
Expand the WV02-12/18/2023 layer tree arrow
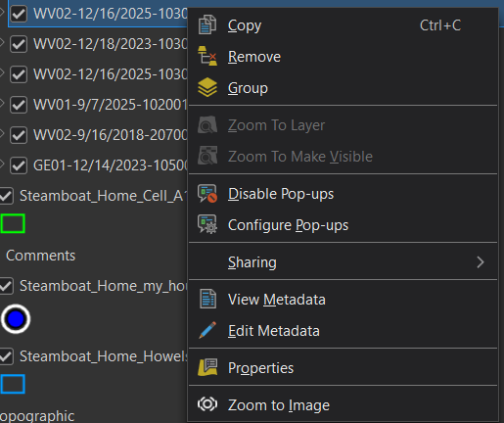tap(2, 42)
